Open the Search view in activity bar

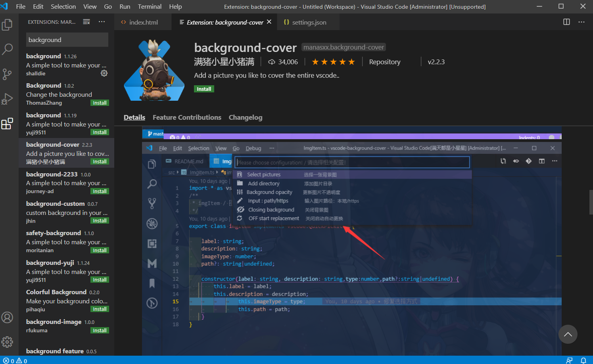(x=8, y=49)
